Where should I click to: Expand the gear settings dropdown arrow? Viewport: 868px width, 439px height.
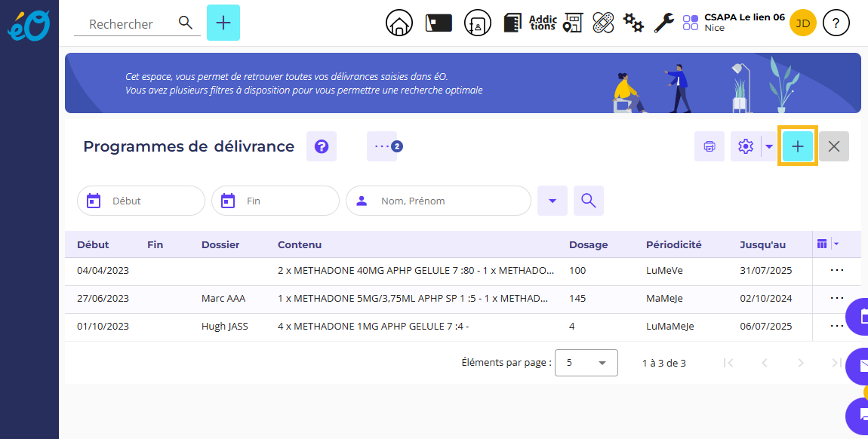coord(769,146)
